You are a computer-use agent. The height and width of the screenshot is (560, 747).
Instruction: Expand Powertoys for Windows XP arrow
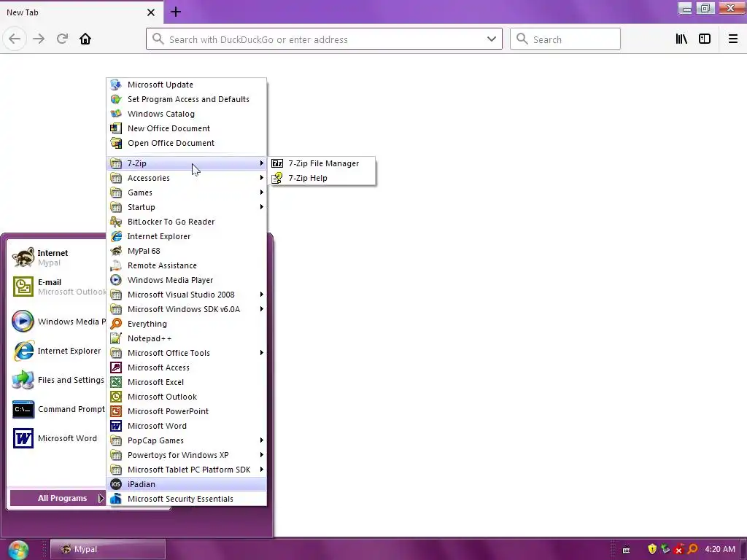[262, 455]
